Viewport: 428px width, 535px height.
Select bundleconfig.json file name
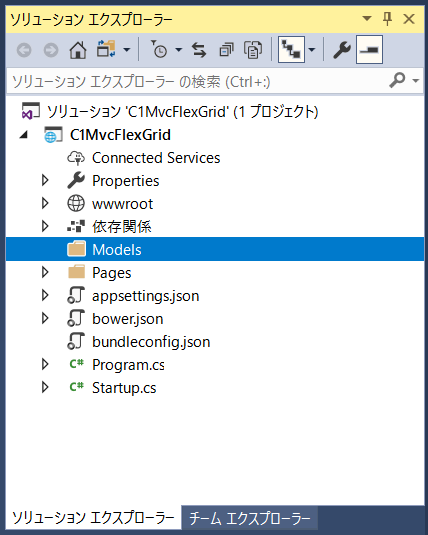pos(151,342)
